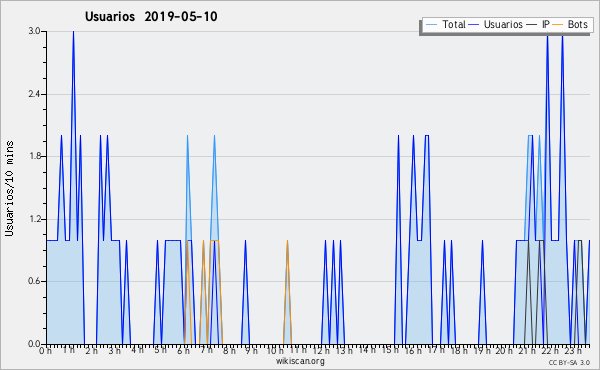Click the '0 h' x-axis label
Screen dimensions: 600x370
46,351
